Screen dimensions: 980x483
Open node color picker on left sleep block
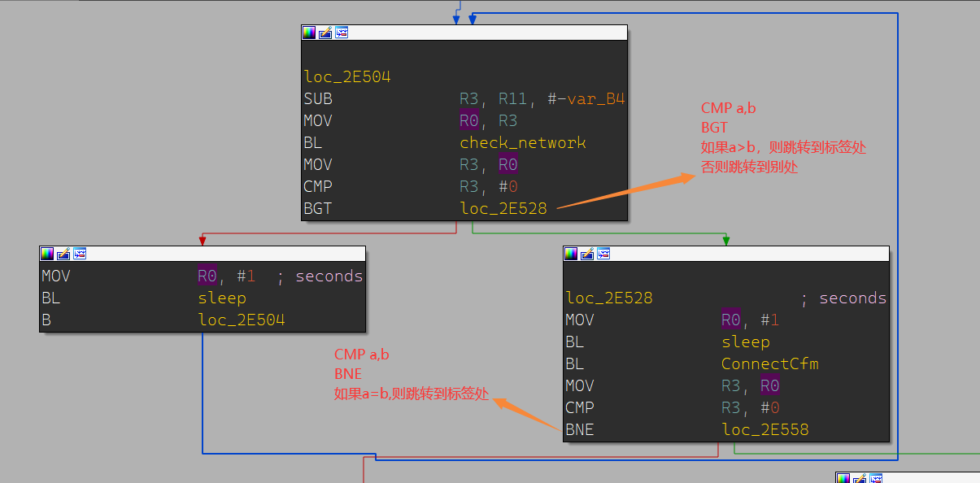pyautogui.click(x=47, y=254)
